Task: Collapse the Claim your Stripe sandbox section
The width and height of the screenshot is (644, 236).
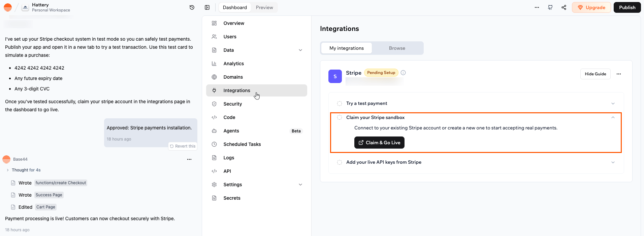Action: [x=613, y=117]
